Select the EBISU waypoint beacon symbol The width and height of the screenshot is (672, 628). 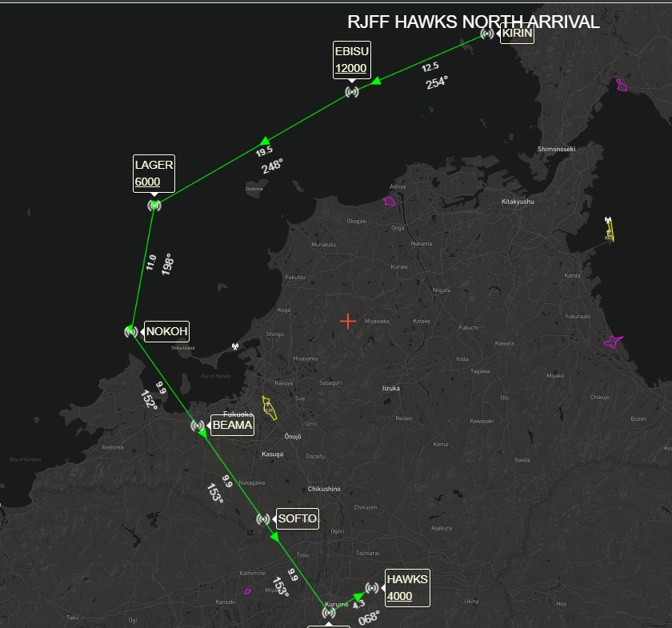coord(352,92)
